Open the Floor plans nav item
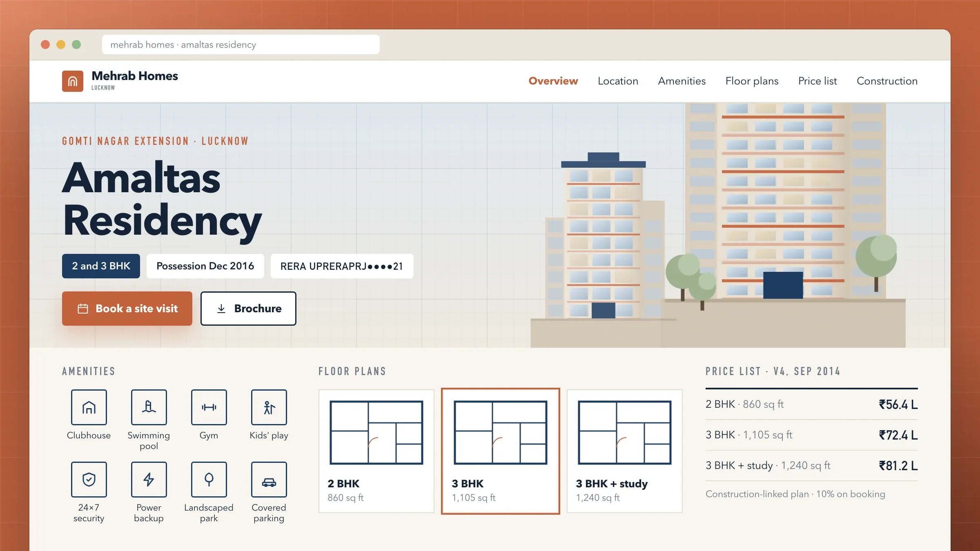 pyautogui.click(x=752, y=81)
